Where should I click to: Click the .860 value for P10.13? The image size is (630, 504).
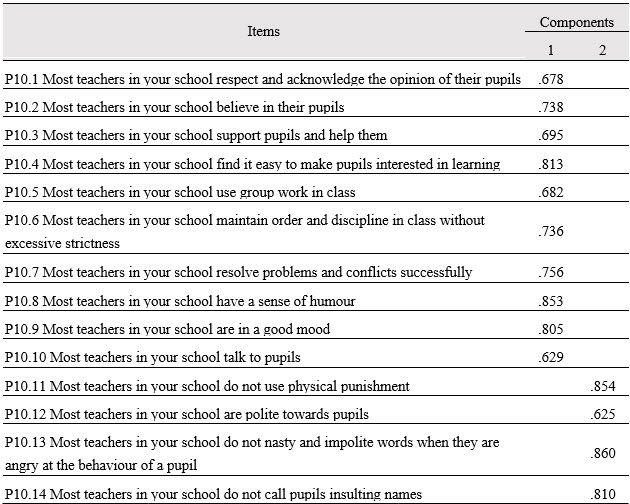(x=603, y=453)
